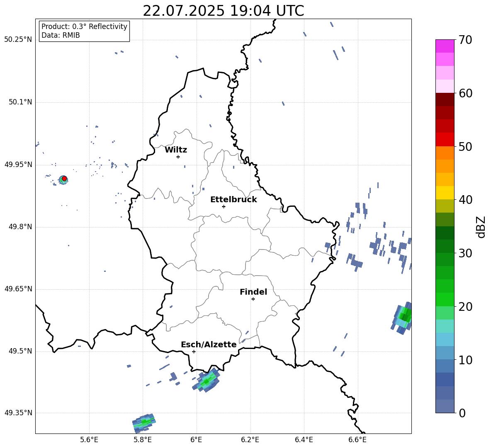Viewport: 491px width, 448px height.
Task: Click the 6.6°E longitude label
Action: pyautogui.click(x=357, y=440)
